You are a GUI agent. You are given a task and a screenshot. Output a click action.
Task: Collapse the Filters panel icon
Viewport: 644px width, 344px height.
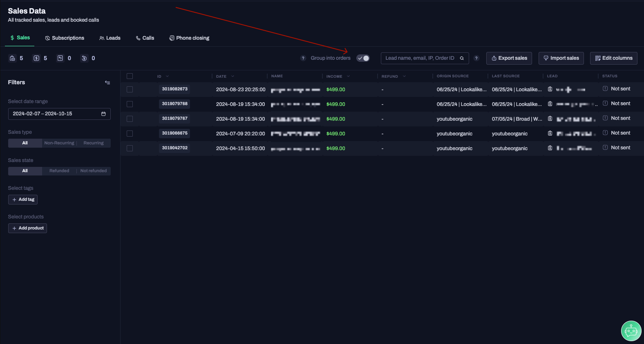tap(107, 83)
